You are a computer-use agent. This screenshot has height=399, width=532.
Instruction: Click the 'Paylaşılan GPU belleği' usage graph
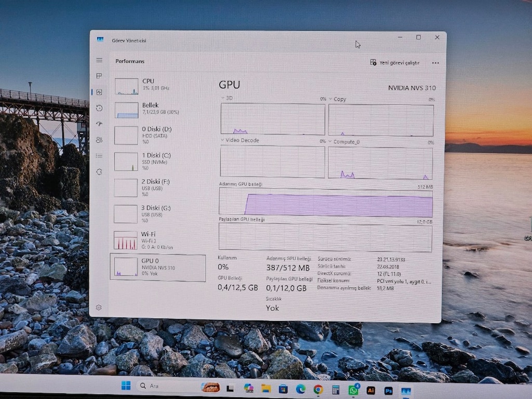(325, 237)
